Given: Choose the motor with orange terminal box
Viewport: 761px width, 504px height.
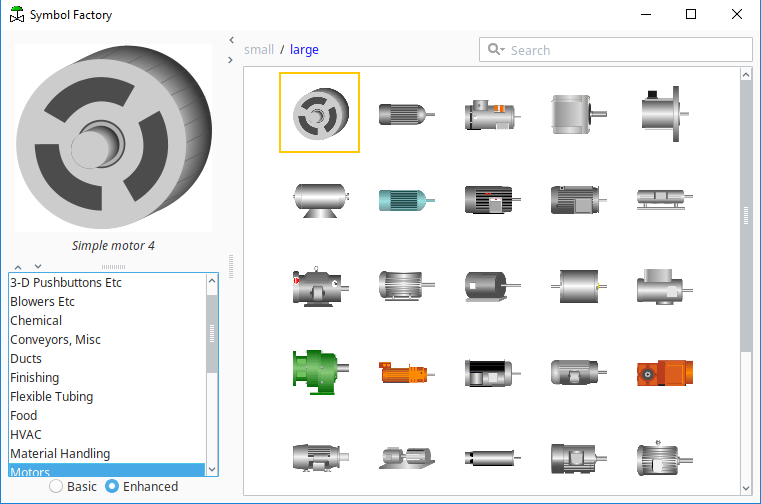Looking at the screenshot, I should (x=492, y=115).
